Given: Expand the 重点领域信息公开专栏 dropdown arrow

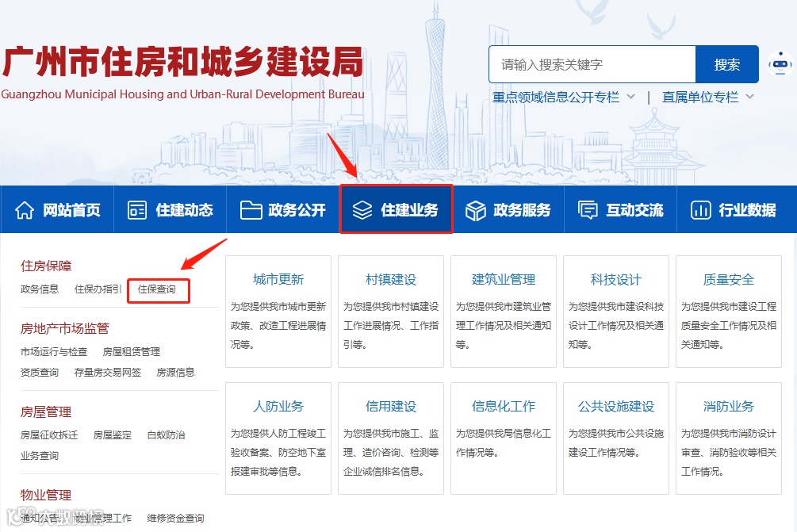Looking at the screenshot, I should pyautogui.click(x=630, y=97).
